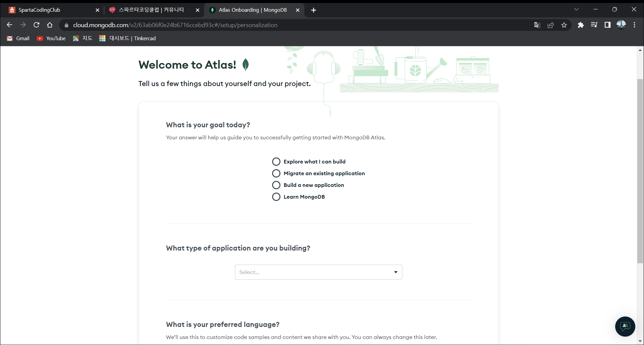Click the scrollbar up arrow
This screenshot has width=644, height=345.
click(640, 50)
